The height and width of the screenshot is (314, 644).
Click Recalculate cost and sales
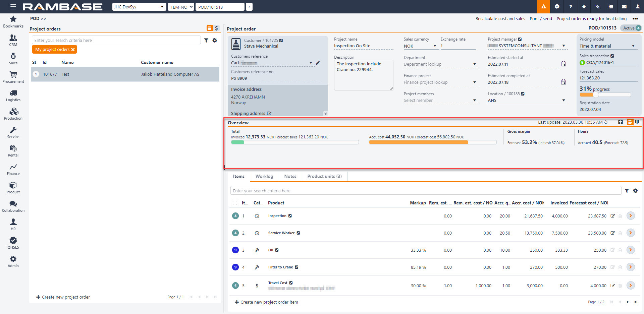pos(500,19)
